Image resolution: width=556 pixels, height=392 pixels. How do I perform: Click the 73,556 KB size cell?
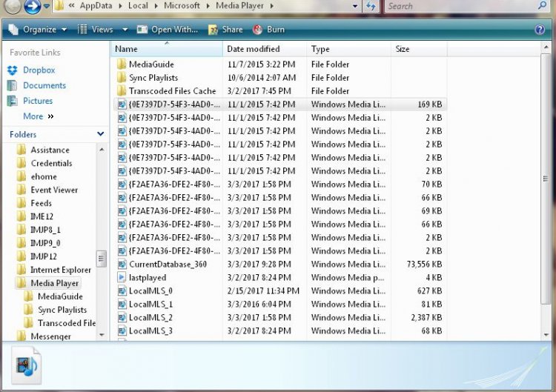[425, 264]
